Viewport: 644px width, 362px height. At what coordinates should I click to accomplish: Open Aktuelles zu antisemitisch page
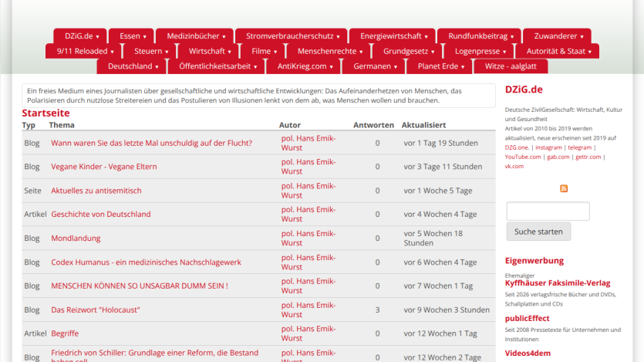[96, 191]
